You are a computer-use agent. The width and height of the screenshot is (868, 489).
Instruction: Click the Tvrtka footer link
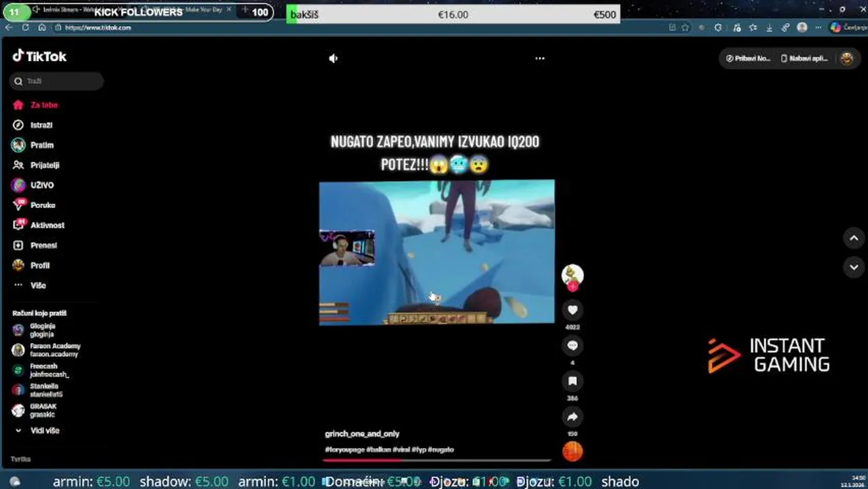[x=20, y=459]
